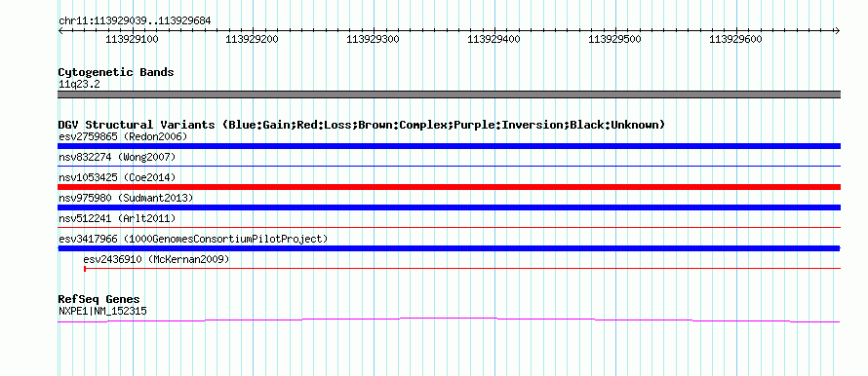Click ruler position 113929200
The width and height of the screenshot is (868, 376).
(x=253, y=40)
